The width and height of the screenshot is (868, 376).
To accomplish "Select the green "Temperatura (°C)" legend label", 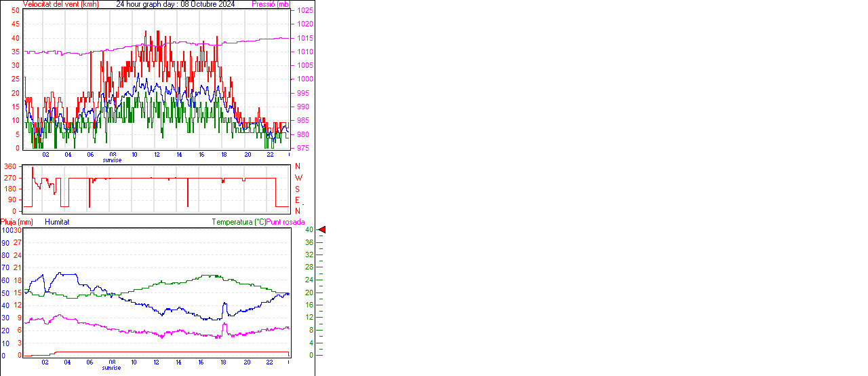I will click(239, 222).
